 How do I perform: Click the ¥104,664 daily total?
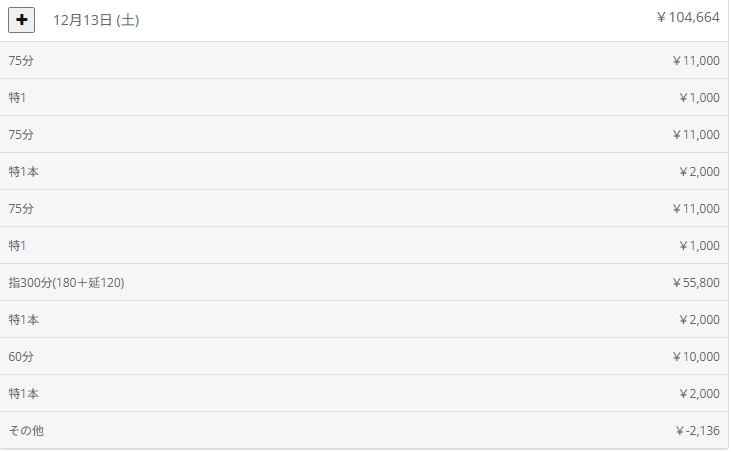pyautogui.click(x=687, y=18)
